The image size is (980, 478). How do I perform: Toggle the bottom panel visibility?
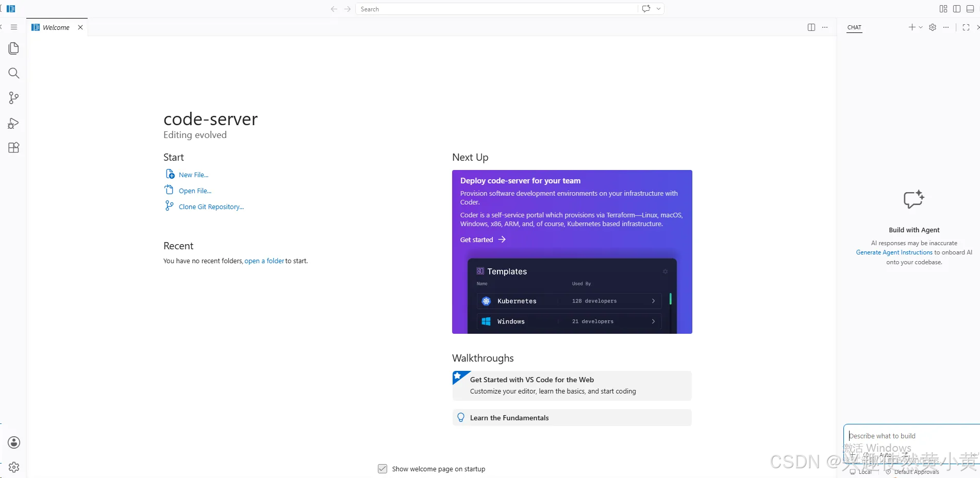pyautogui.click(x=970, y=9)
